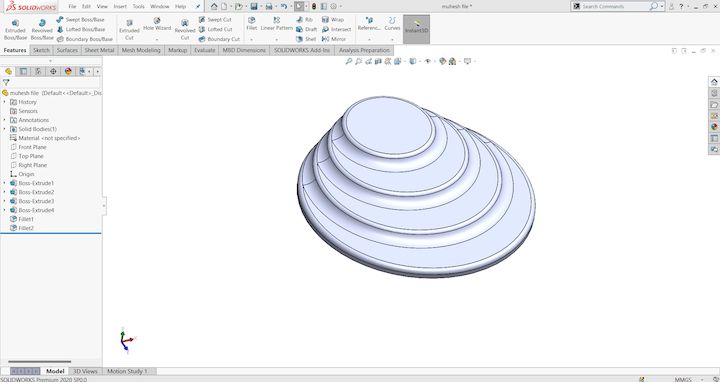Open Reference Geometry tools

[369, 24]
